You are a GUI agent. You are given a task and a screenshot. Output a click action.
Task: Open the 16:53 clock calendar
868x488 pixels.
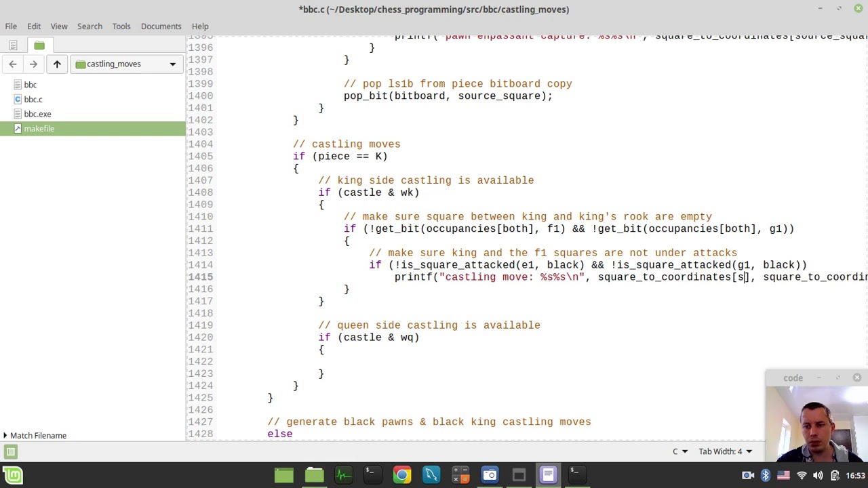click(x=856, y=475)
